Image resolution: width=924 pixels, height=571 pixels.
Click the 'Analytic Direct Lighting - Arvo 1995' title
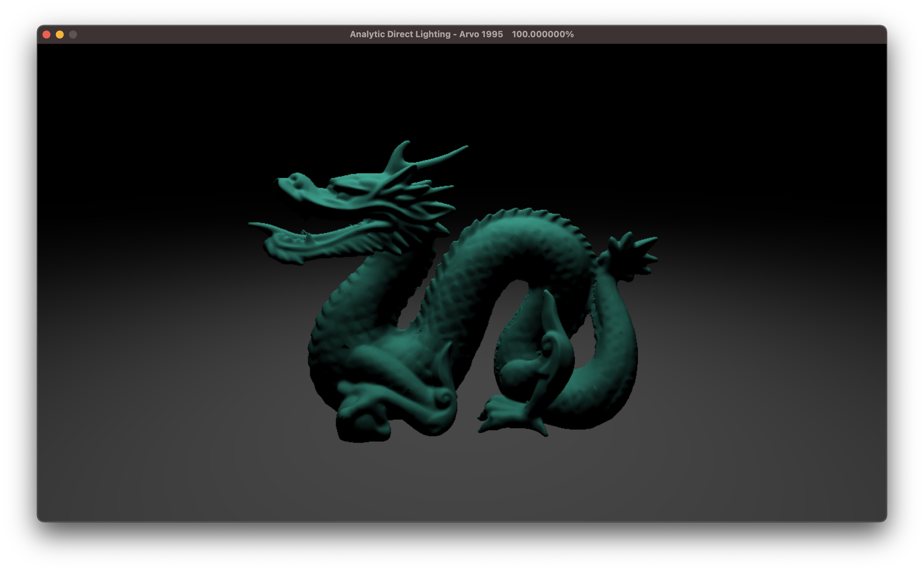[x=426, y=35]
